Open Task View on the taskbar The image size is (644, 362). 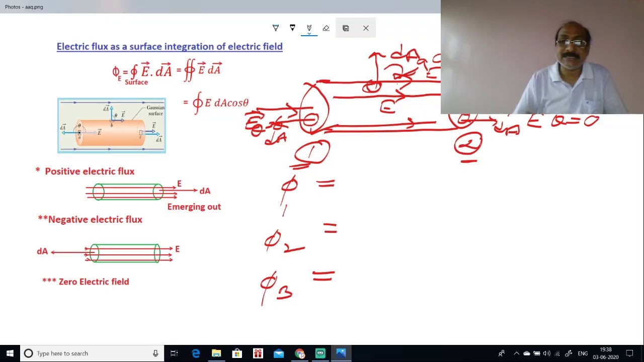point(174,353)
